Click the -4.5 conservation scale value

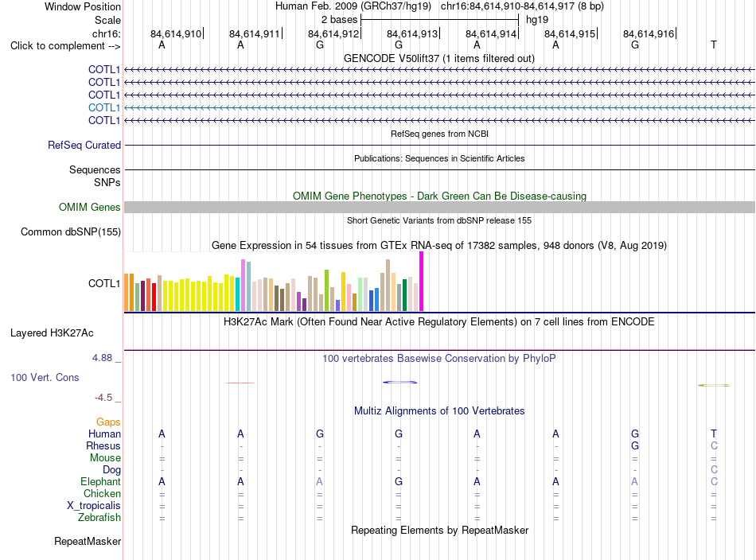coord(103,398)
